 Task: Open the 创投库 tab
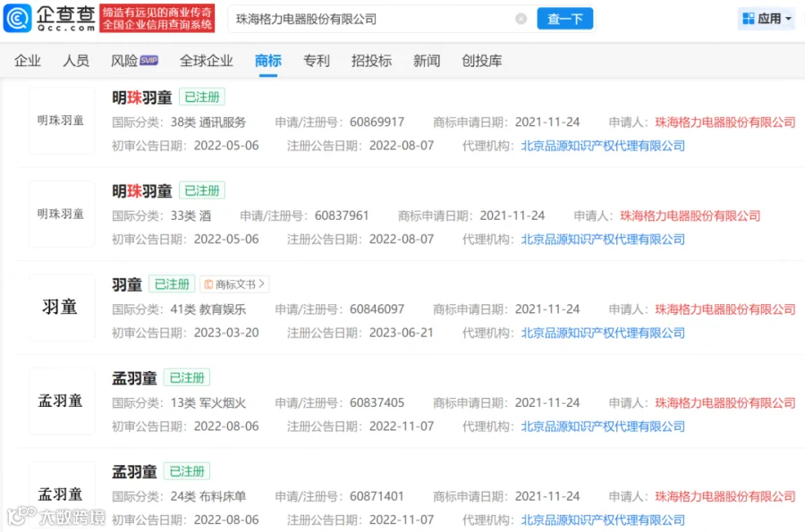point(481,61)
